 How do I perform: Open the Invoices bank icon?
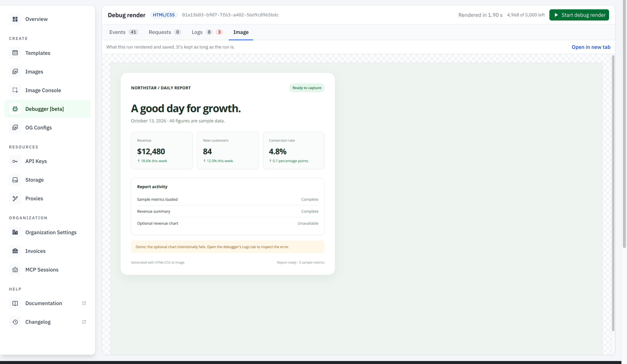15,251
